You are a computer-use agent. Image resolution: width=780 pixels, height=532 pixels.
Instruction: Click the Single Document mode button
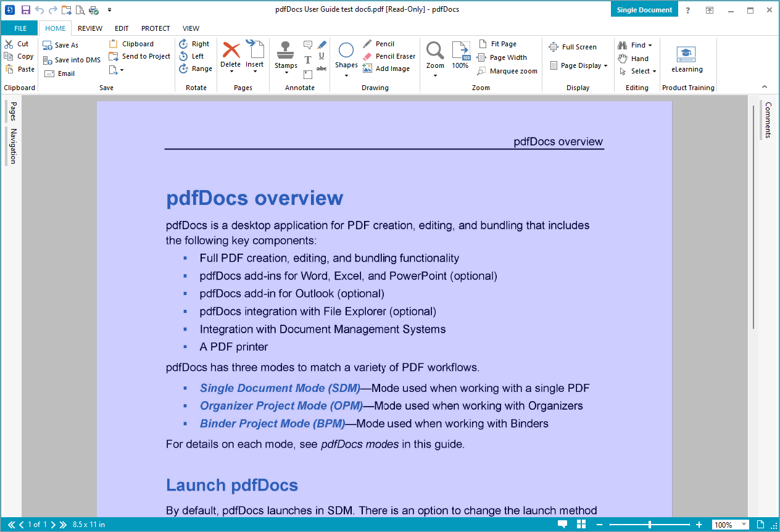pyautogui.click(x=644, y=10)
